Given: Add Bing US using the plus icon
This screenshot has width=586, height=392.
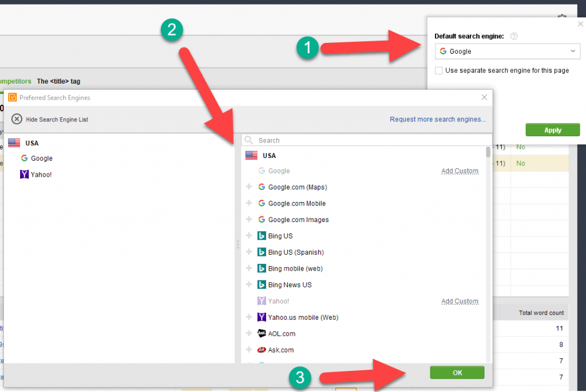Looking at the screenshot, I should click(x=250, y=235).
